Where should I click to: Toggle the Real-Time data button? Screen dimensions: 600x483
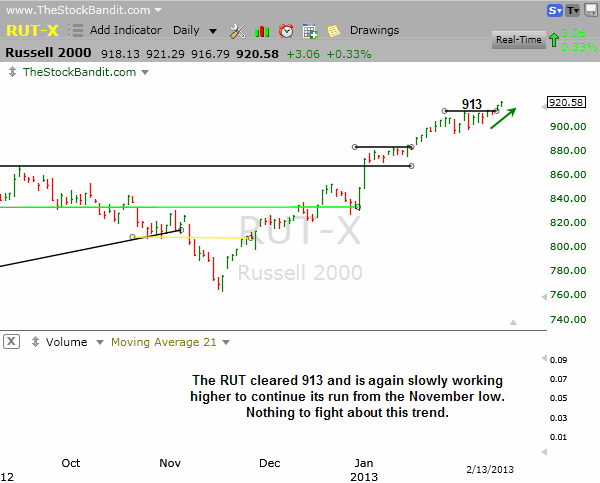pyautogui.click(x=518, y=40)
